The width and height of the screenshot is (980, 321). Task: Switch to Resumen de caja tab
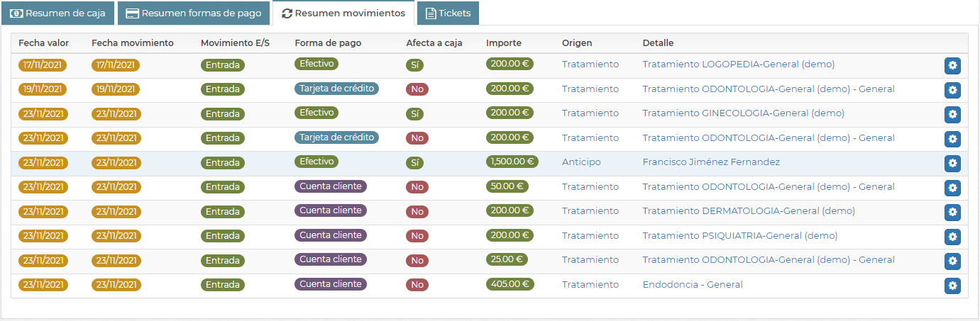(x=57, y=13)
